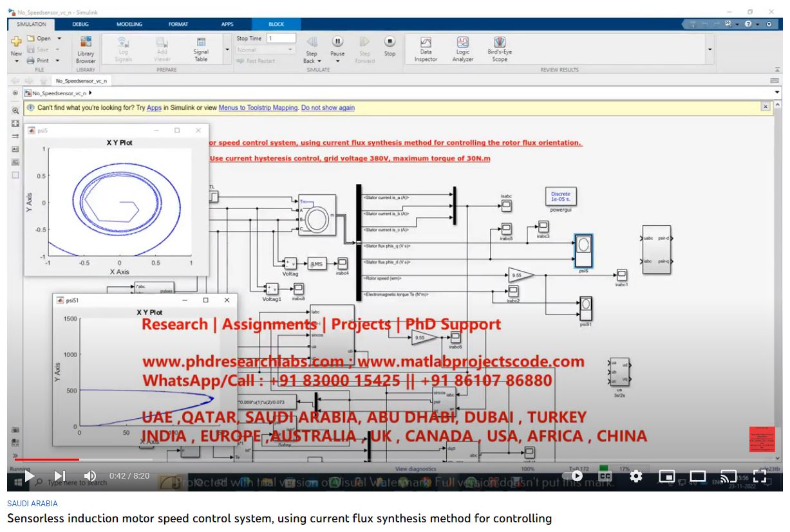Hide or show the model browser
Viewport: 790px width, 532px height.
point(15,93)
